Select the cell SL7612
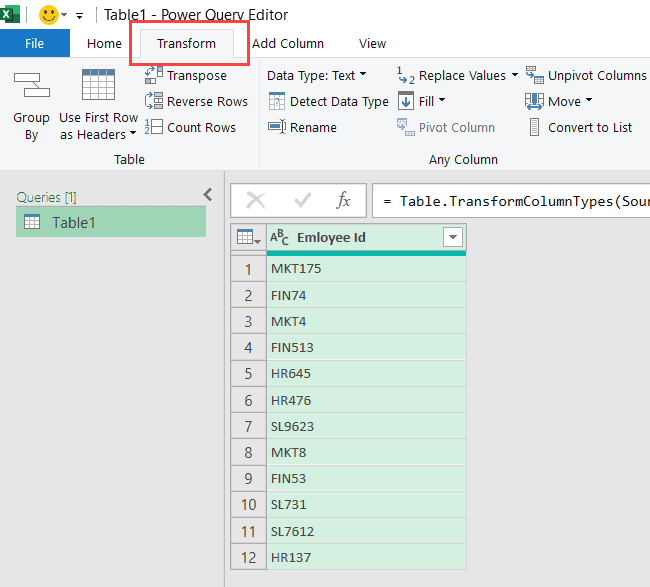The height and width of the screenshot is (587, 650). tap(366, 531)
